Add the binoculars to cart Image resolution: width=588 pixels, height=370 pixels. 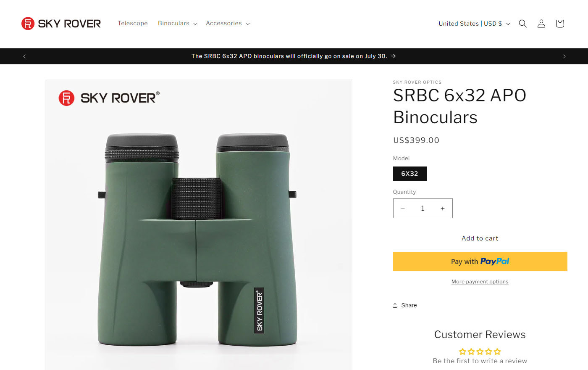pyautogui.click(x=480, y=238)
